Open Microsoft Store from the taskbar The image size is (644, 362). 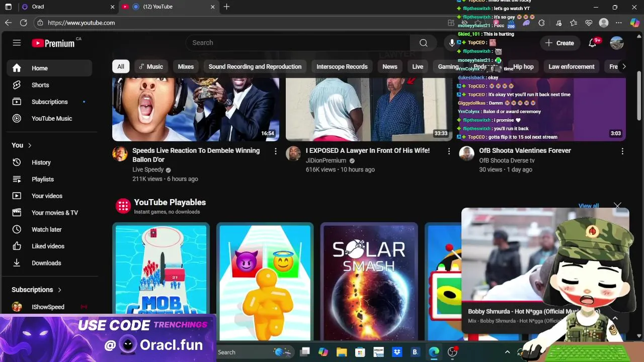[360, 352]
